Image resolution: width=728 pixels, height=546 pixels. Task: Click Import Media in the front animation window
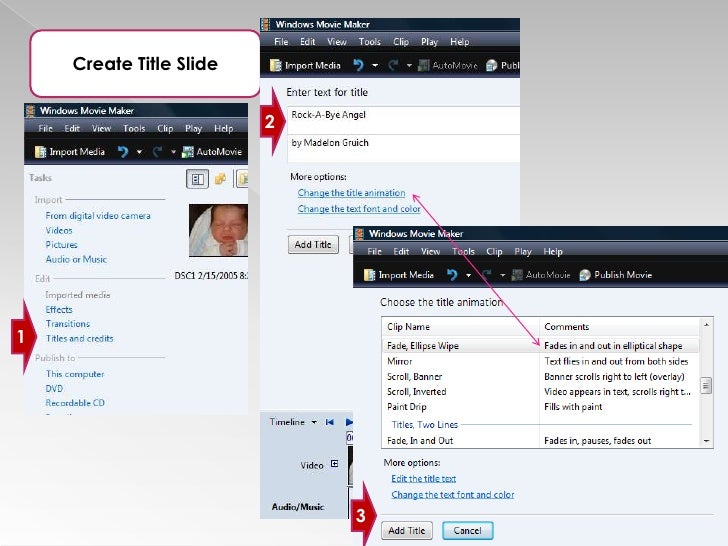(x=399, y=275)
